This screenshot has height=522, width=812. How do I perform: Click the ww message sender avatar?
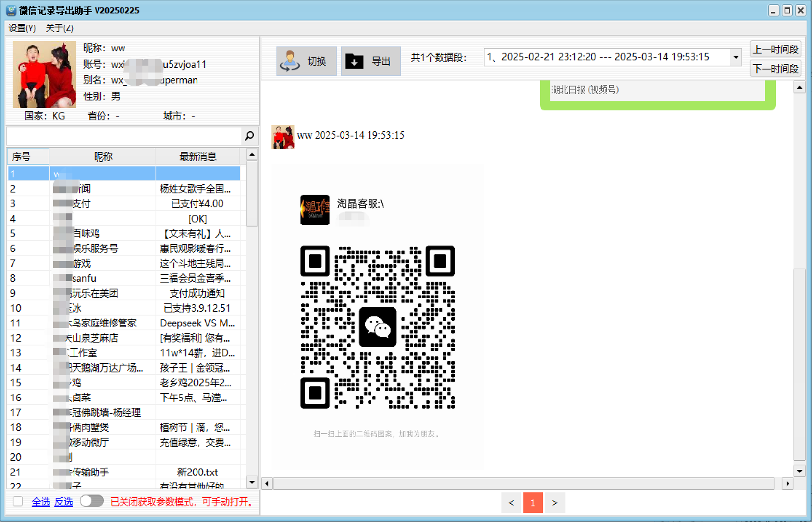click(283, 137)
